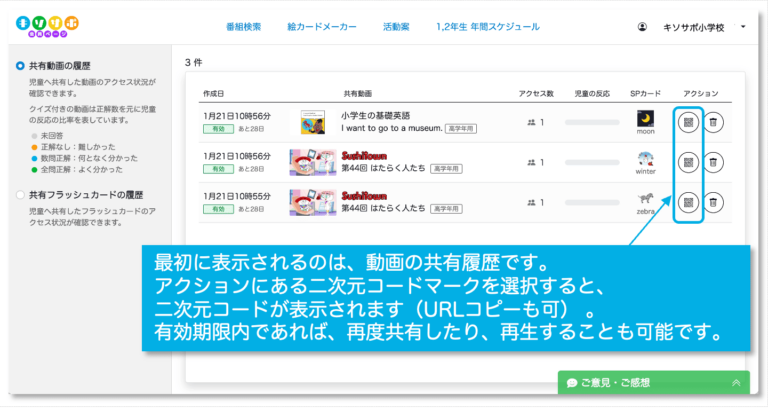Open QR code for 小学生の基礎英語 row
Image resolution: width=768 pixels, height=409 pixels.
tap(688, 122)
